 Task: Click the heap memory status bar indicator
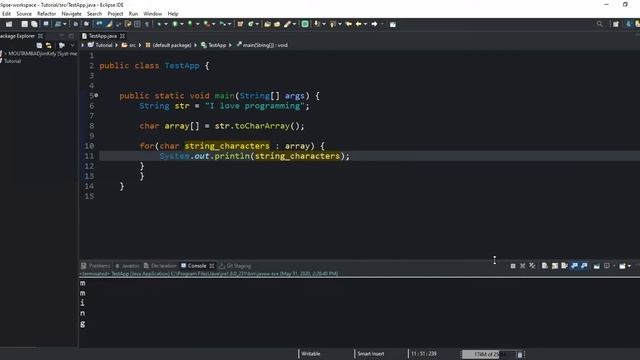tap(488, 354)
